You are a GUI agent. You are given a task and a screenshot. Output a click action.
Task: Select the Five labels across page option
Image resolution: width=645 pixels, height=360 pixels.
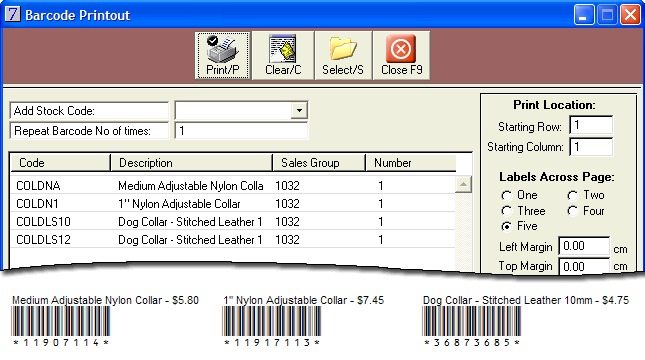pos(506,226)
